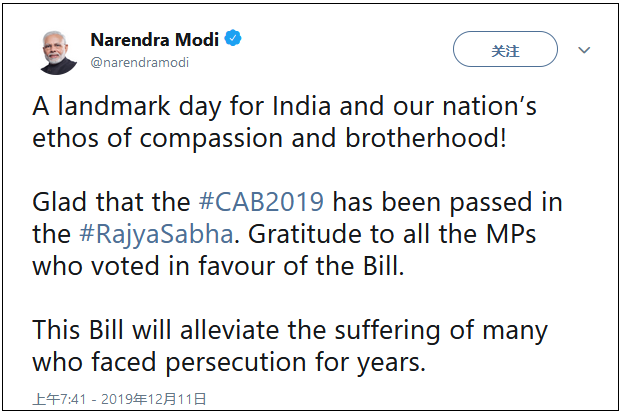This screenshot has width=622, height=413.
Task: Click the 'This Bill will alleviate the suffering' line
Action: 290,330
